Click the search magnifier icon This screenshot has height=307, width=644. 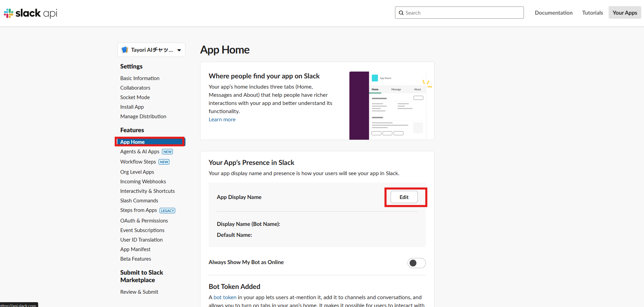click(401, 13)
